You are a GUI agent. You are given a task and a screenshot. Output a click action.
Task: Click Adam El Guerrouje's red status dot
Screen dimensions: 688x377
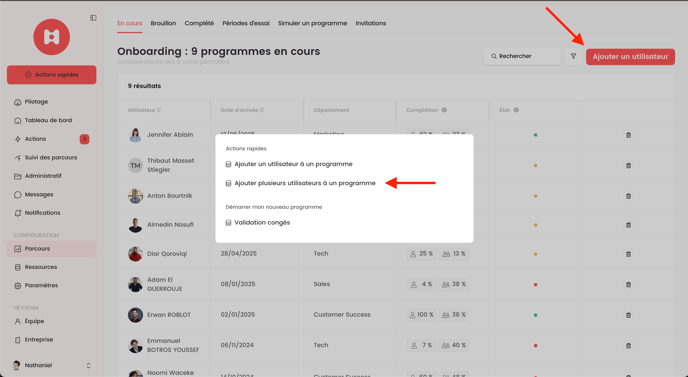[x=535, y=285]
